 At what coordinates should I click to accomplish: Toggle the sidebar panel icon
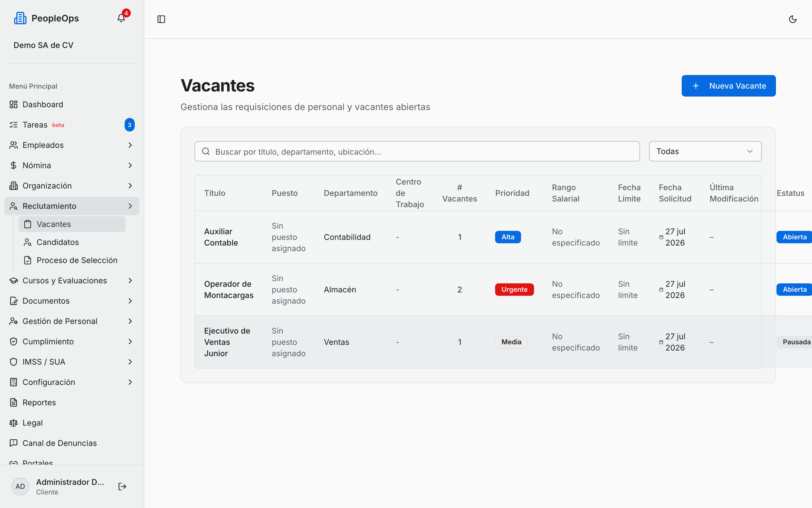[x=161, y=19]
